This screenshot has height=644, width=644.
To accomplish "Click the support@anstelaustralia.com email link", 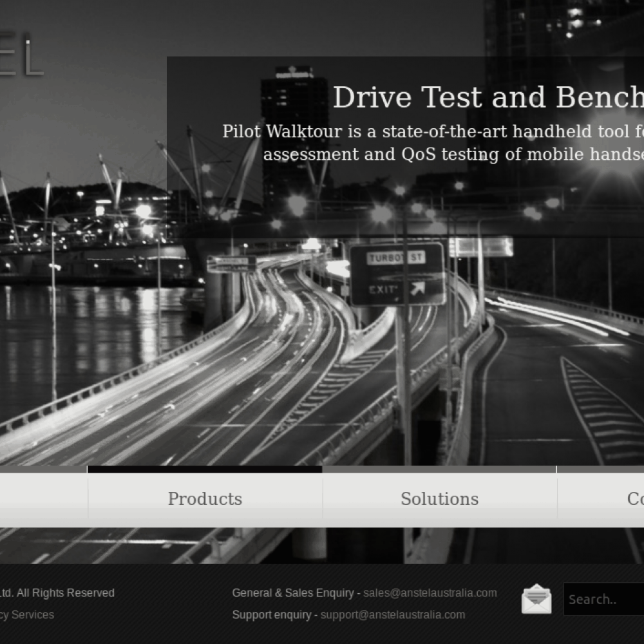I will 393,615.
